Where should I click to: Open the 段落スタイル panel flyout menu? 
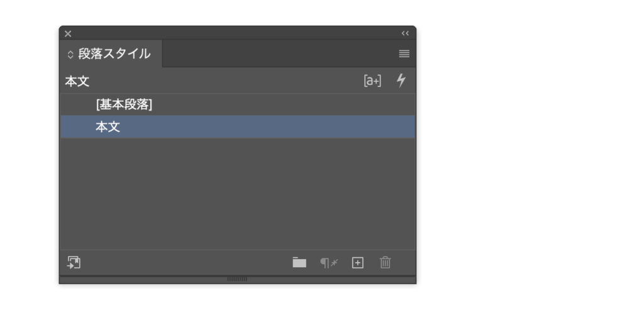(x=404, y=54)
